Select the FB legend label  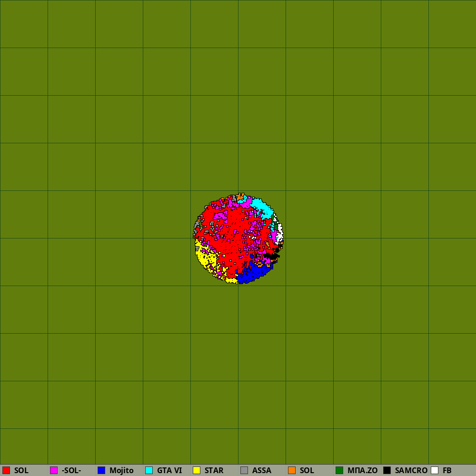(447, 471)
